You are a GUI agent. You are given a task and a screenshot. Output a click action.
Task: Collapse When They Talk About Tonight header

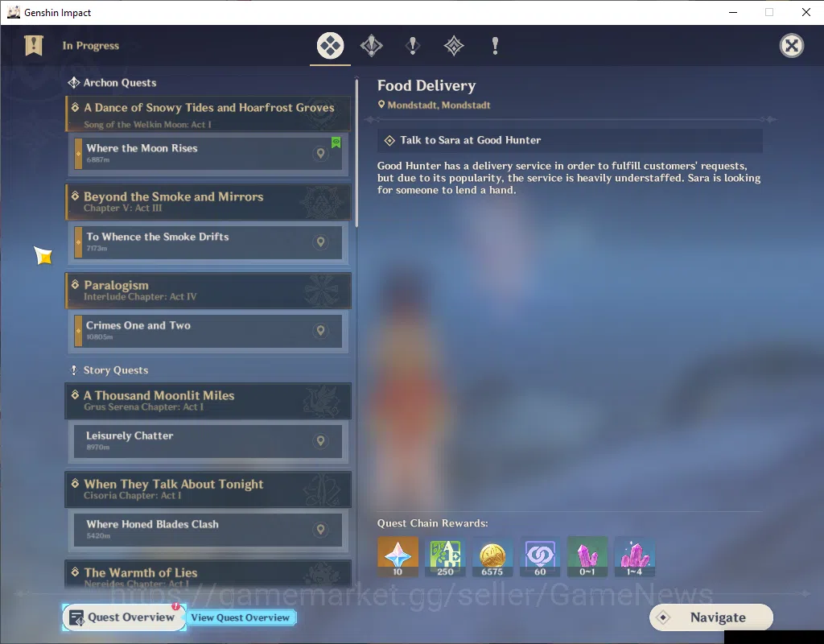click(x=208, y=489)
